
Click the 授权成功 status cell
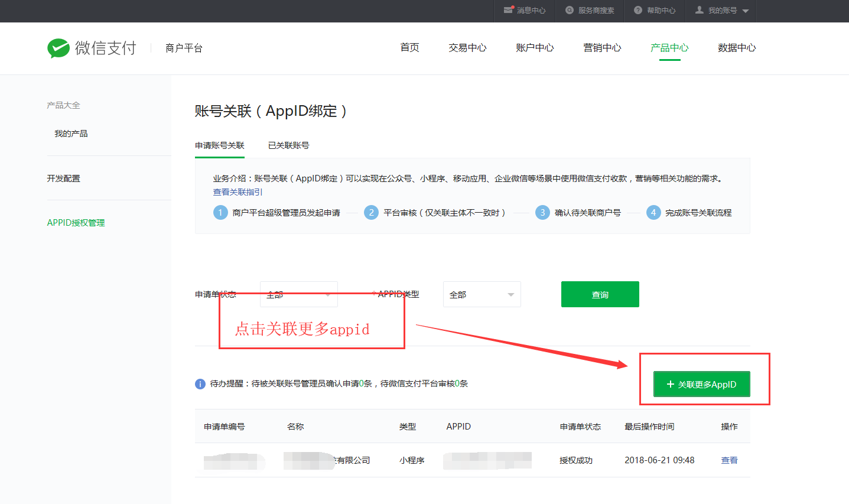576,460
